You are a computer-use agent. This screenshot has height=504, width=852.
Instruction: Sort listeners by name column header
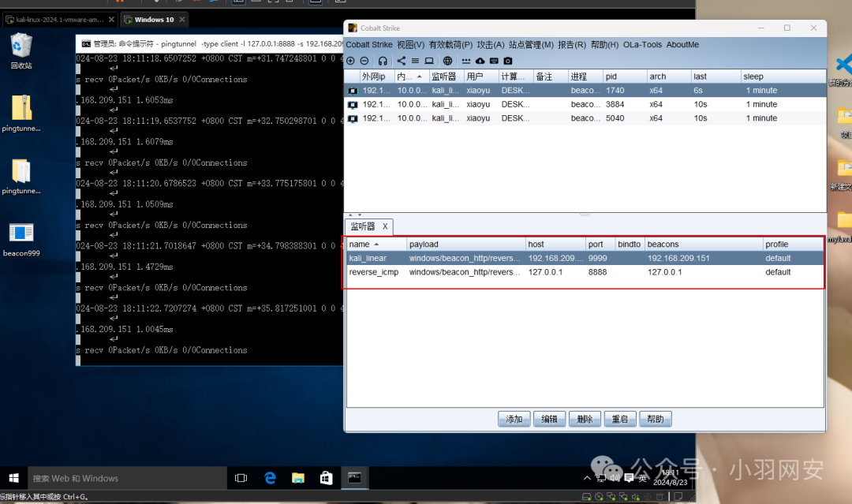click(376, 245)
